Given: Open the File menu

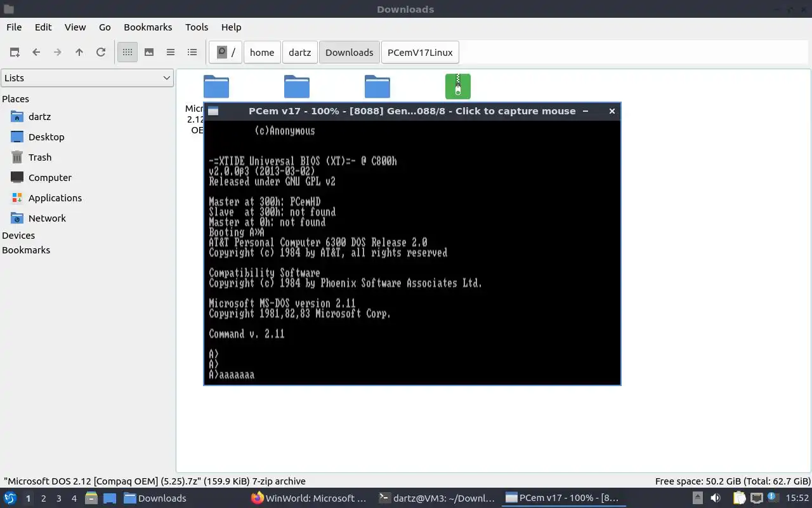Looking at the screenshot, I should [14, 27].
